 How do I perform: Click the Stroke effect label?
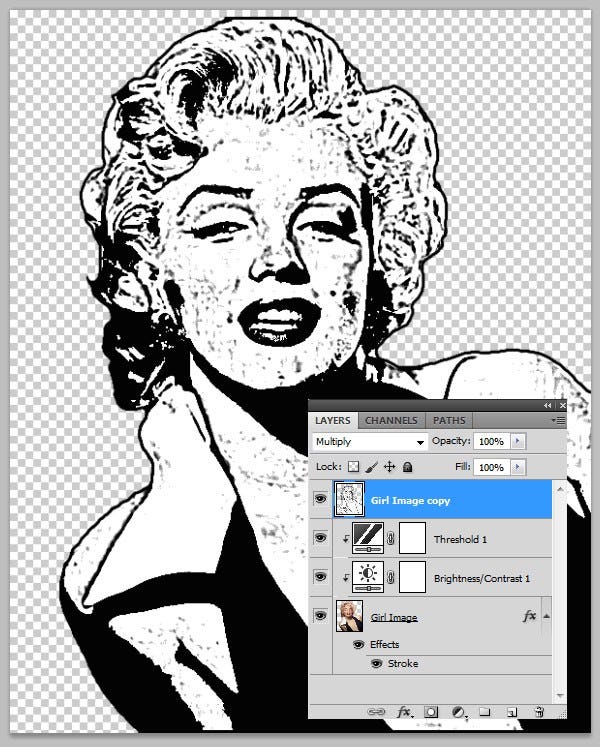403,664
